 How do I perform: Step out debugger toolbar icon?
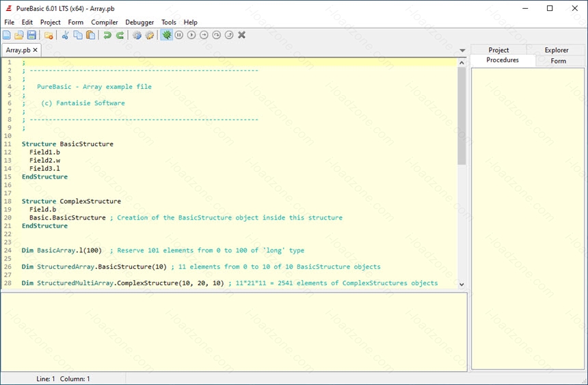(x=229, y=36)
